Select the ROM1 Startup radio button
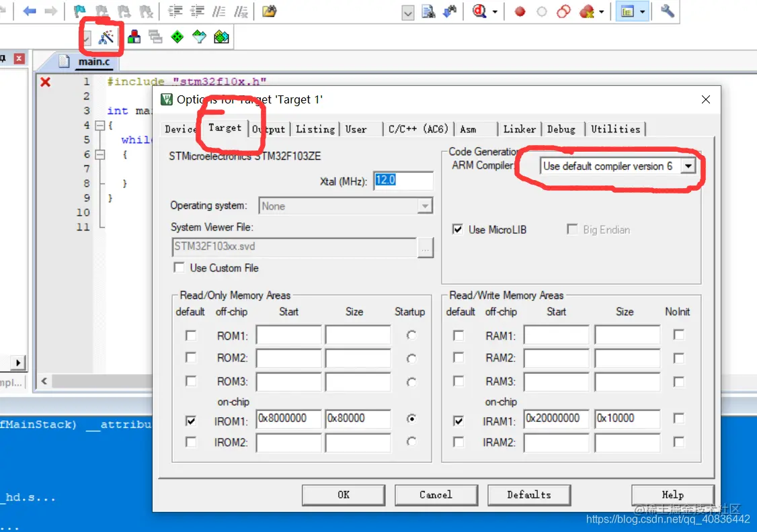The height and width of the screenshot is (532, 757). [411, 335]
